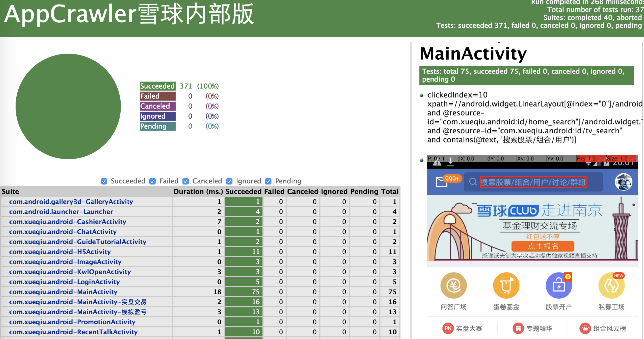
Task: Open com.xueqiu.android-GuideTutorialActivity suite
Action: [x=78, y=242]
